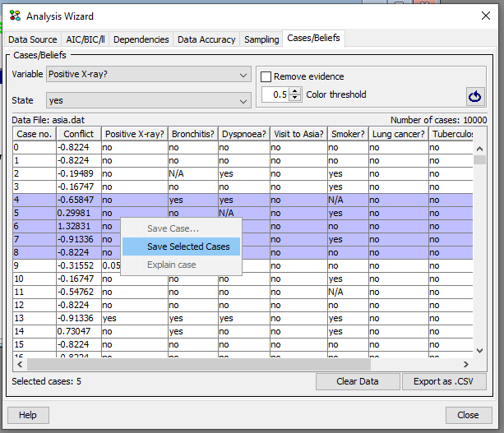
Task: Click the Analysis Wizard title bar icon
Action: pyautogui.click(x=15, y=16)
